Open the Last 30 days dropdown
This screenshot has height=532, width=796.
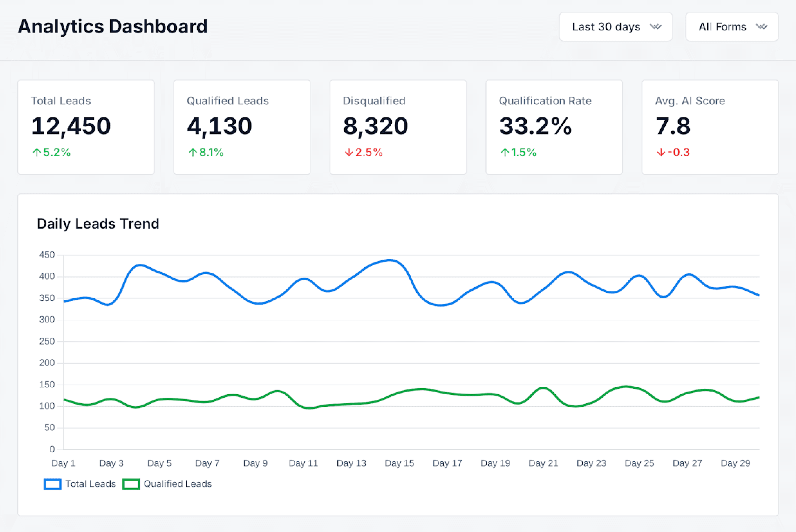[606, 27]
